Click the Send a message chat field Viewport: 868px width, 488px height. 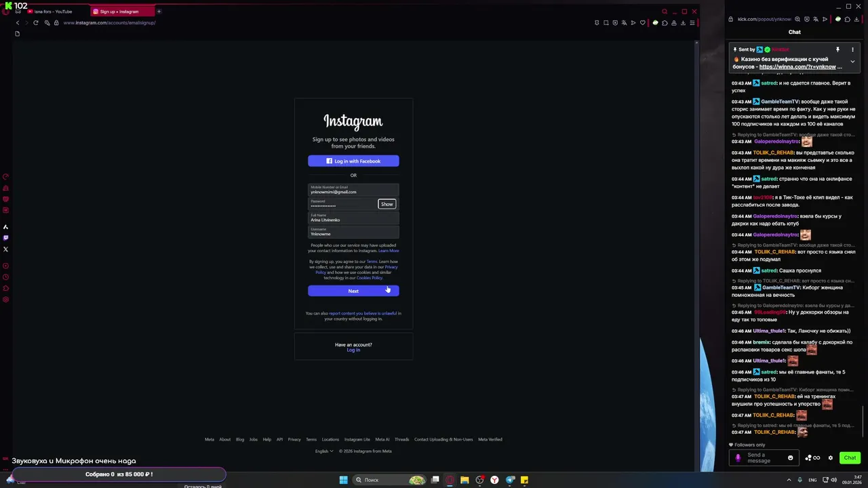click(764, 457)
